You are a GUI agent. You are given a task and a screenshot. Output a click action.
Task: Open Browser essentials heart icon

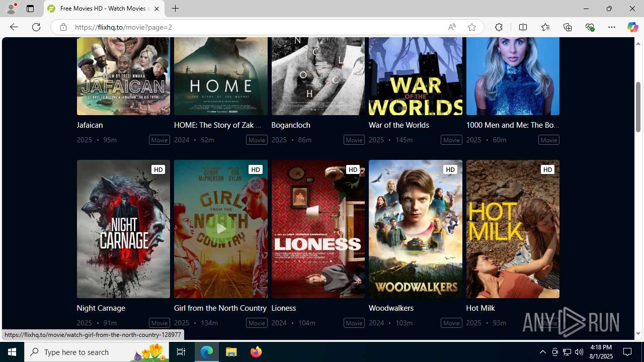[590, 27]
